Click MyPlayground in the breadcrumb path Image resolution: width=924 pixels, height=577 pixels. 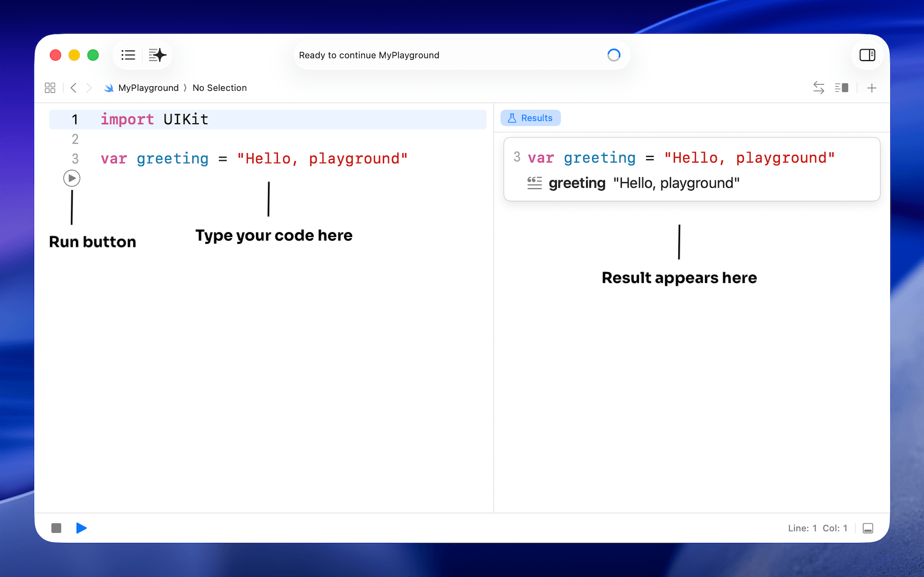148,88
